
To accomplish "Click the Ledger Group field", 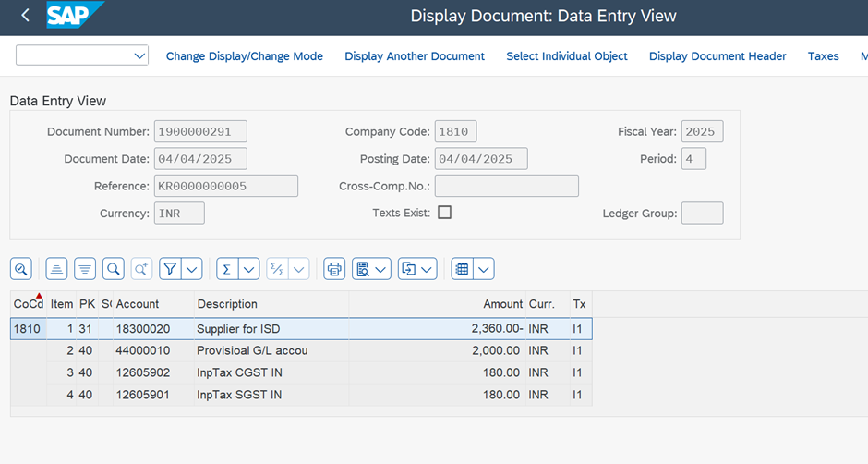I will [702, 213].
